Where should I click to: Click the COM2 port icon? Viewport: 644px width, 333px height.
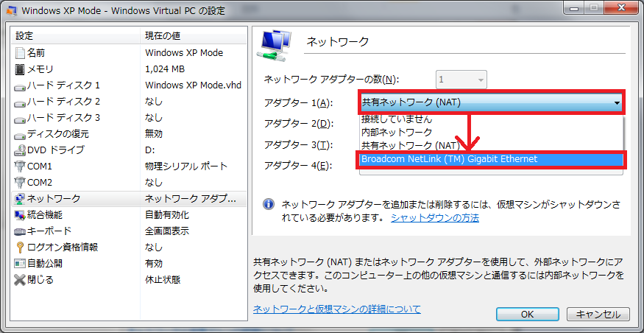[20, 182]
